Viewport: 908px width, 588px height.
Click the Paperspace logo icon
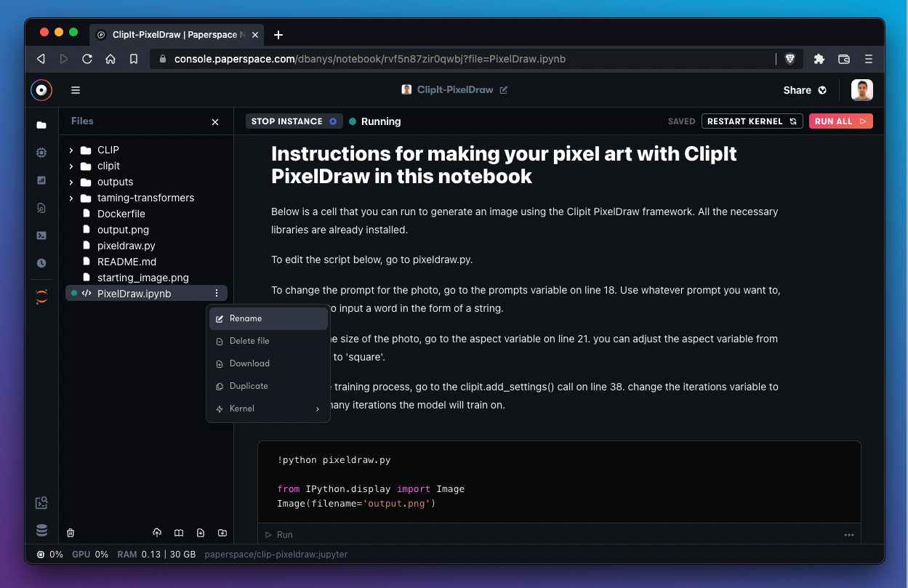[41, 90]
